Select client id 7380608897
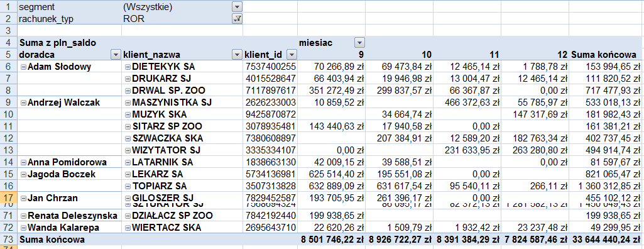Screen dimensions: 644x249 tap(271, 138)
